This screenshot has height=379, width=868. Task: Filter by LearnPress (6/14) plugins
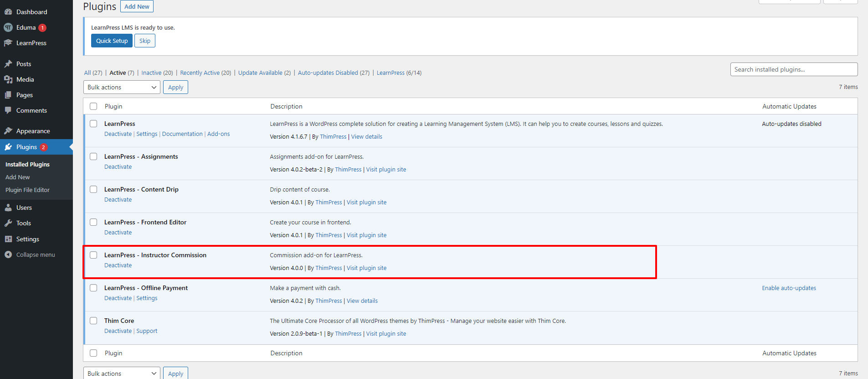[399, 73]
